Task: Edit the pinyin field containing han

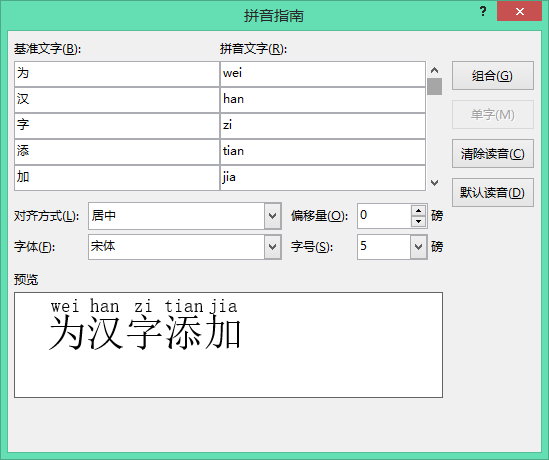Action: point(323,100)
